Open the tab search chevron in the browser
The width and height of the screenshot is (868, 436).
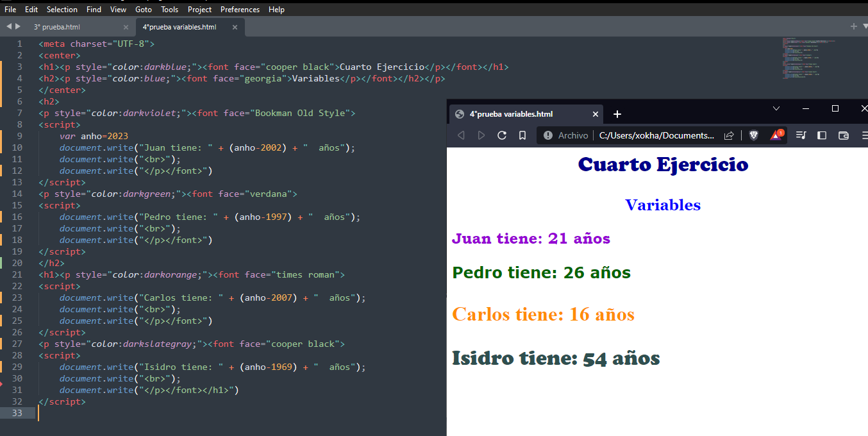776,108
